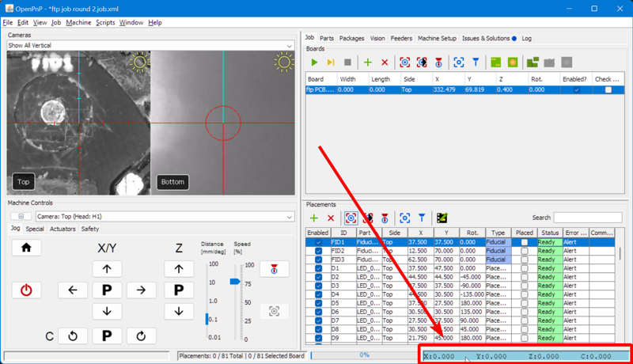Jog Y axis forward with X/Y up arrow
This screenshot has height=364, width=633.
[107, 269]
